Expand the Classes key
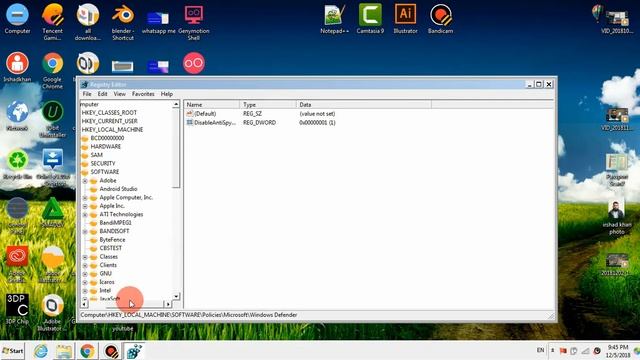This screenshot has height=360, width=640. click(x=85, y=257)
